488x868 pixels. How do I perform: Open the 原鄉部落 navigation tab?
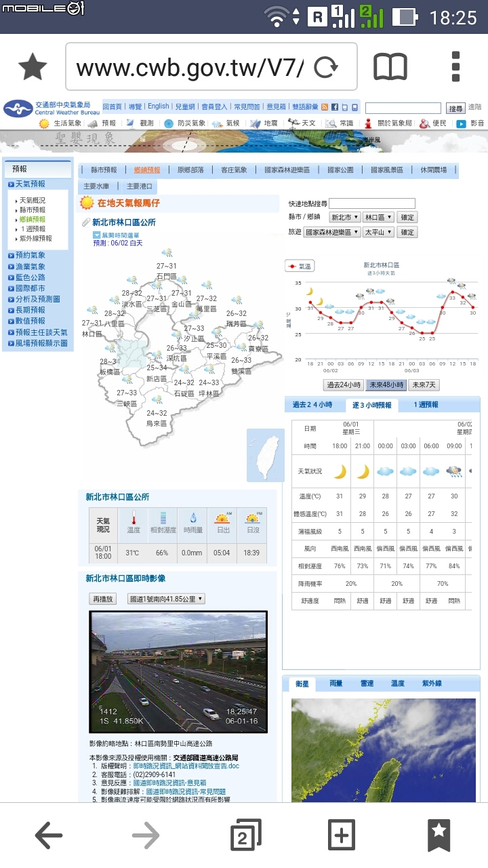(190, 170)
